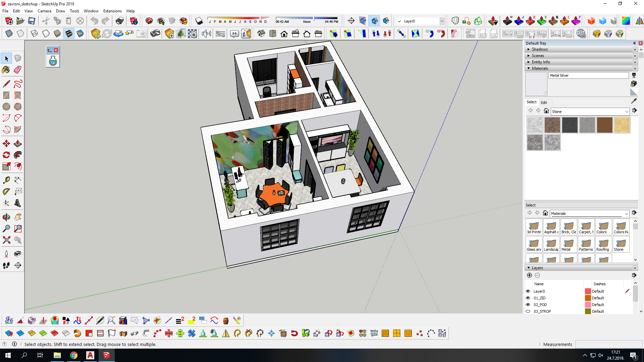Show the 03_STROP layer
This screenshot has height=362, width=644.
tap(528, 311)
